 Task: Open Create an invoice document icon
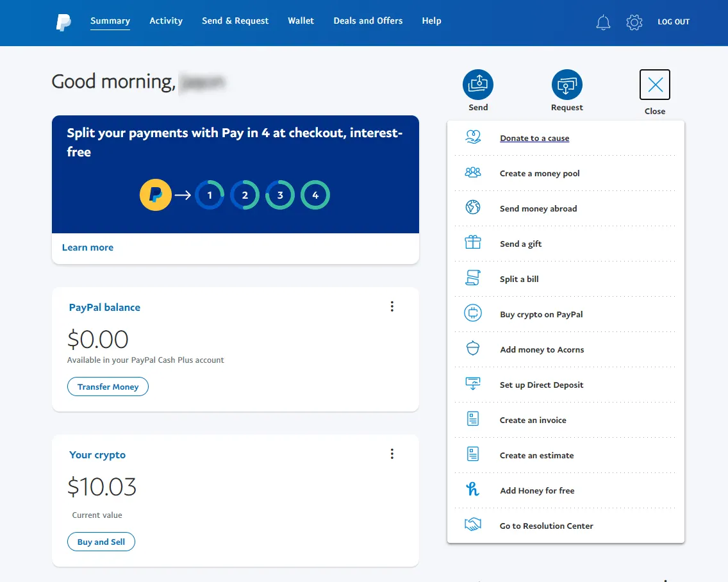472,419
